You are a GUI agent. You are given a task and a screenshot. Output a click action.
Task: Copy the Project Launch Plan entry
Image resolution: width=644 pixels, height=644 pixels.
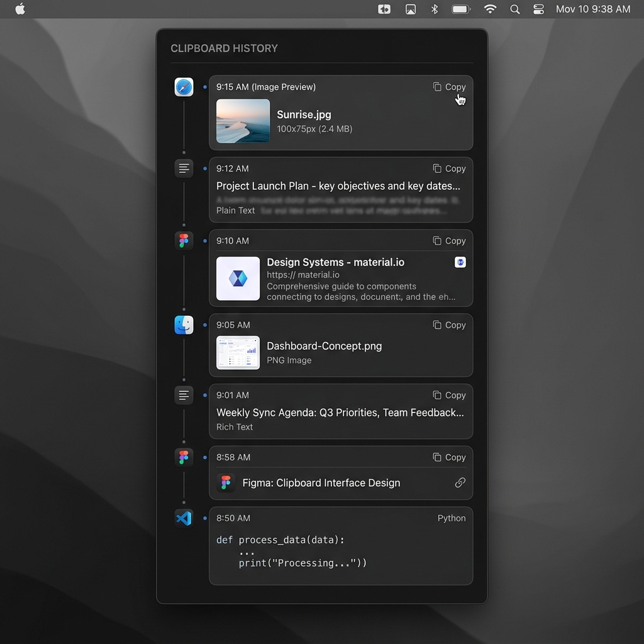[449, 169]
